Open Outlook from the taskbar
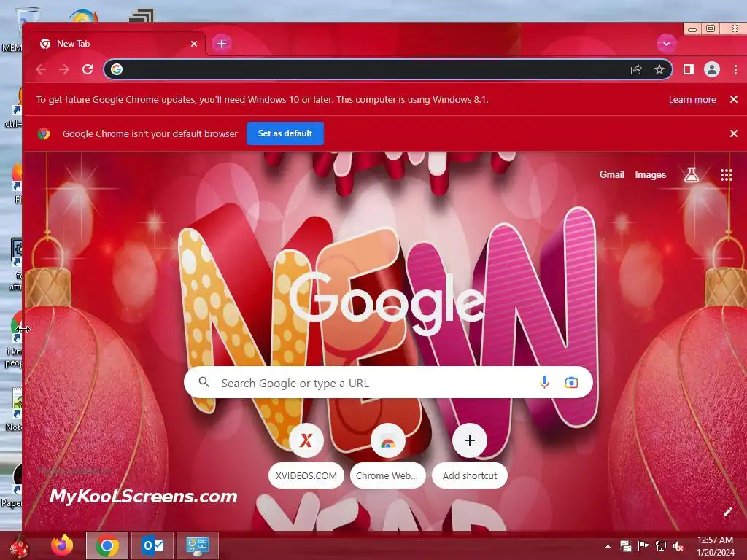 152,545
